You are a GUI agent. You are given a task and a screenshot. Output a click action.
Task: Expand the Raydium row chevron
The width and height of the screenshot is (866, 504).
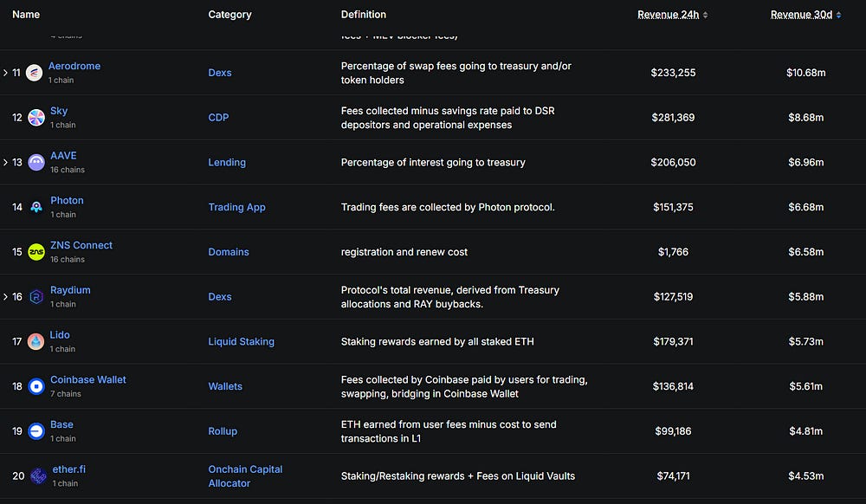click(x=5, y=297)
